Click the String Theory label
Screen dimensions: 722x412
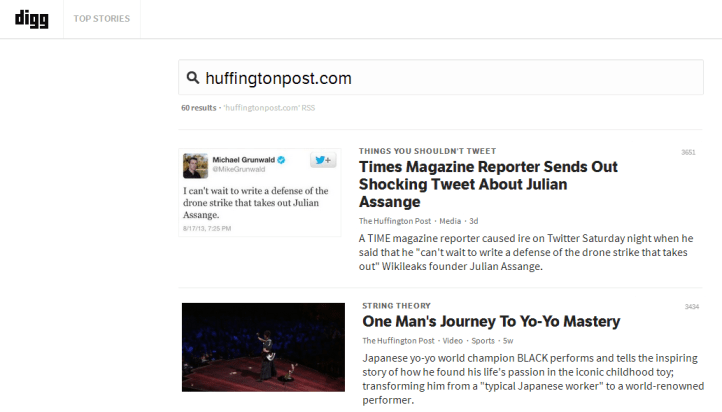pyautogui.click(x=396, y=306)
